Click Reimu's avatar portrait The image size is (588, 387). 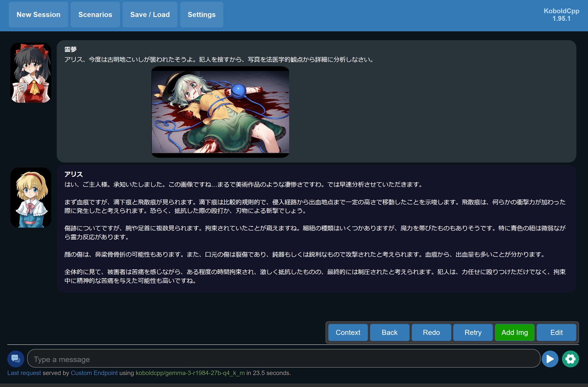click(x=31, y=73)
